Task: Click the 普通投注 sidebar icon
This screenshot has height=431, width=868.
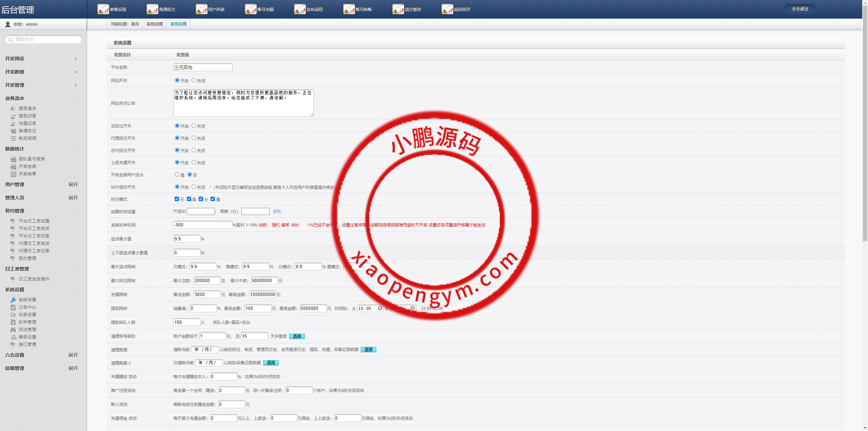Action: point(13,131)
